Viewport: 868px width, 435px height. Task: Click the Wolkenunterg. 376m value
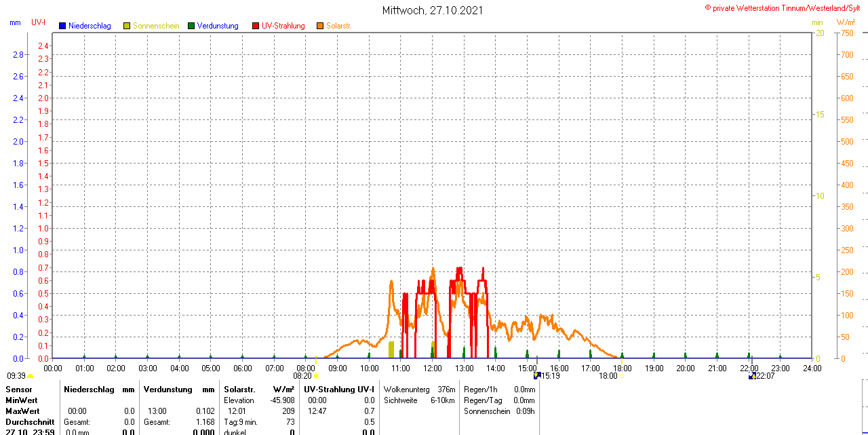coord(419,390)
